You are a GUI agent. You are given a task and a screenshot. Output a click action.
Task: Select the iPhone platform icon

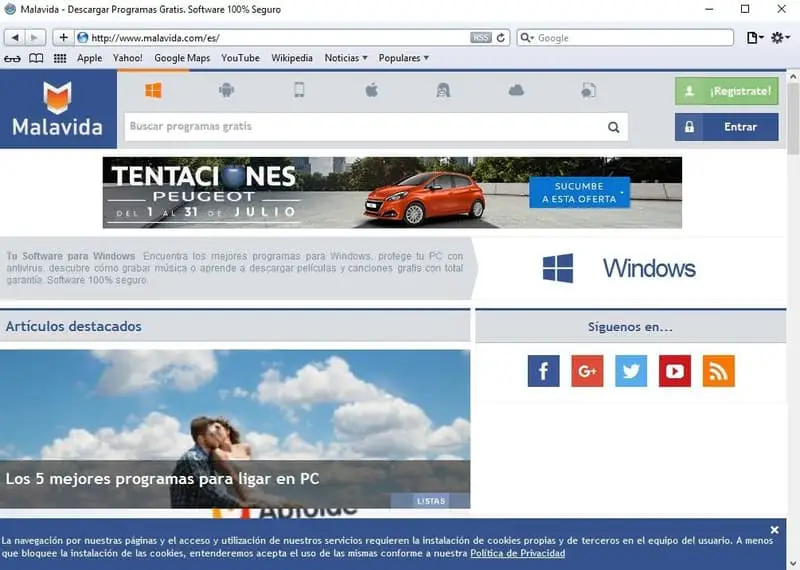point(299,90)
